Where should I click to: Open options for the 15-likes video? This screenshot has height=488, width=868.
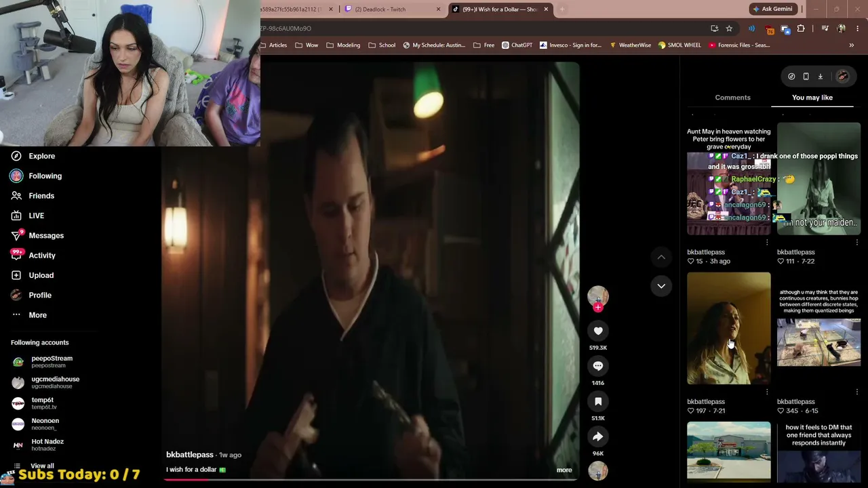point(767,243)
